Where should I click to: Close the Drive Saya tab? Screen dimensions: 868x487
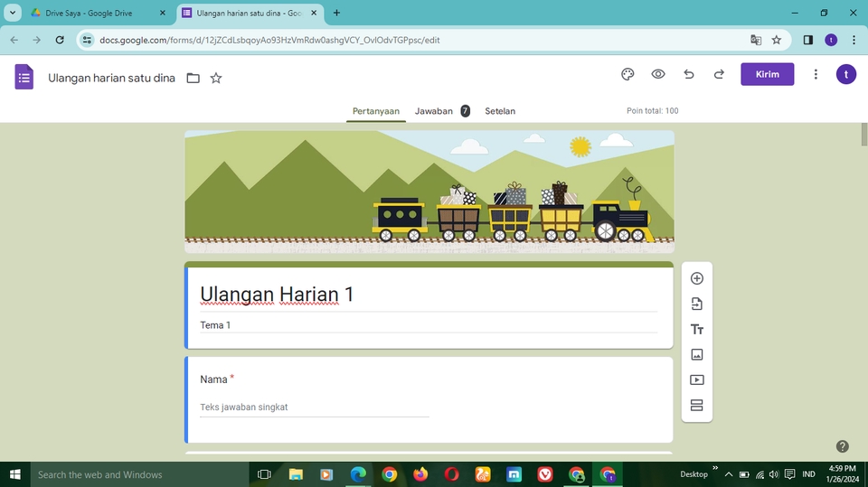click(x=162, y=13)
